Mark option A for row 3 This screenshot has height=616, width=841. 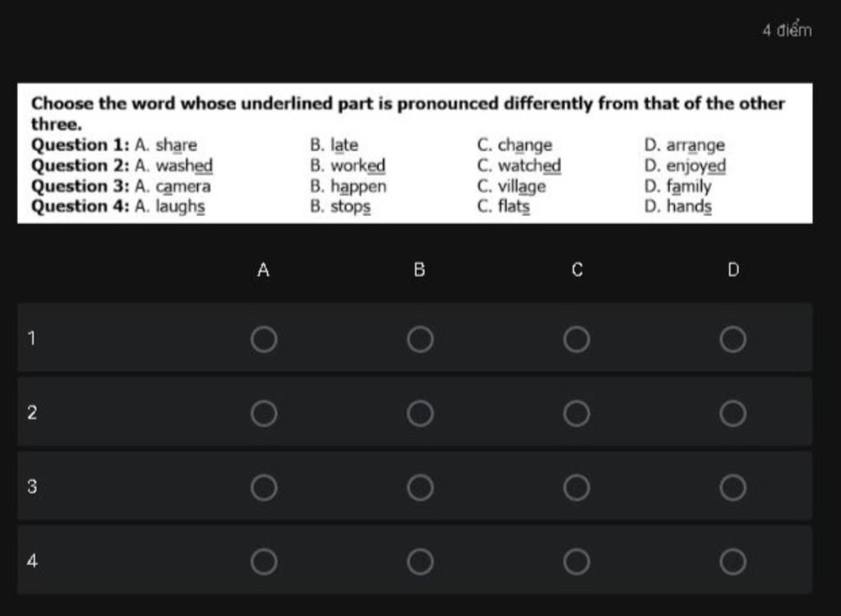(264, 487)
